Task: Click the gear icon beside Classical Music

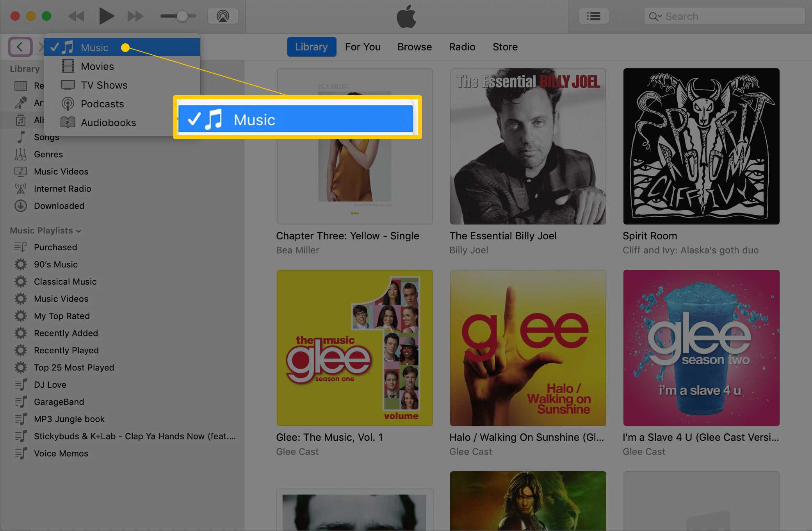Action: click(x=21, y=282)
